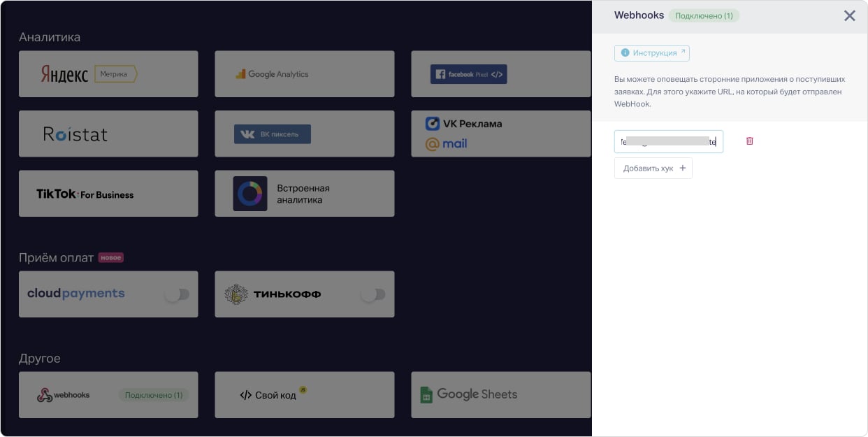Screen dimensions: 868x437
Task: Click the Подключено (1) badge on Webhooks card
Action: click(x=154, y=395)
